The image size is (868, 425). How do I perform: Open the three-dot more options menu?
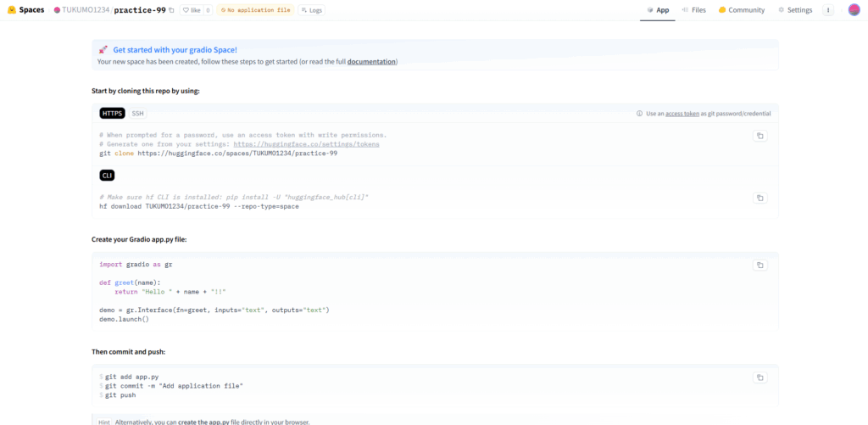828,10
